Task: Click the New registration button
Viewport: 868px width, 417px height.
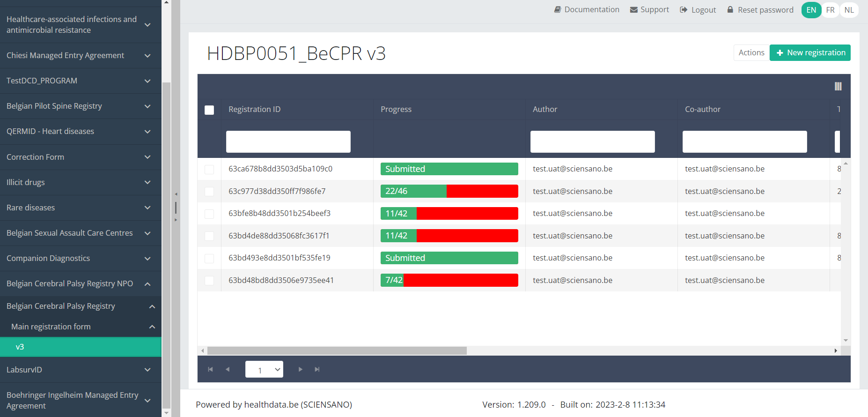Action: 810,52
